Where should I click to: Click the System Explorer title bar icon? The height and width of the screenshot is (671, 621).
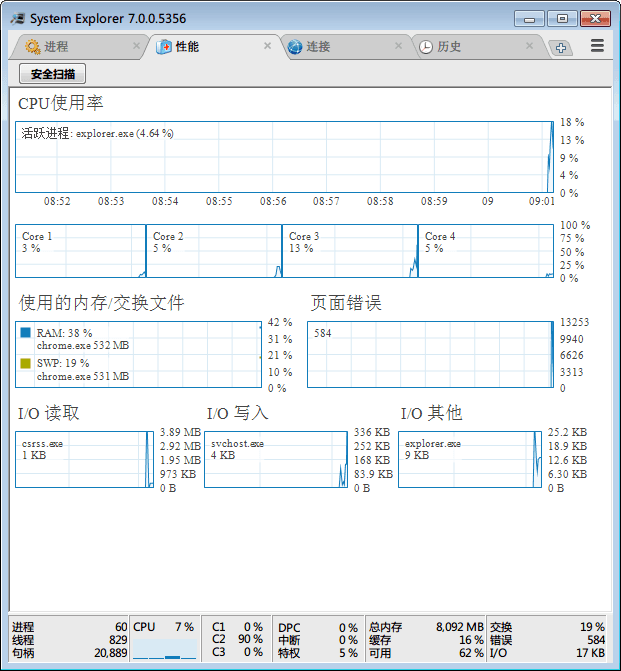[18, 18]
